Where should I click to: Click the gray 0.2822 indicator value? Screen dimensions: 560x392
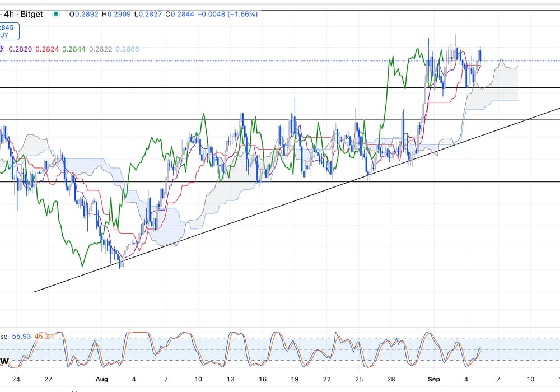click(101, 49)
